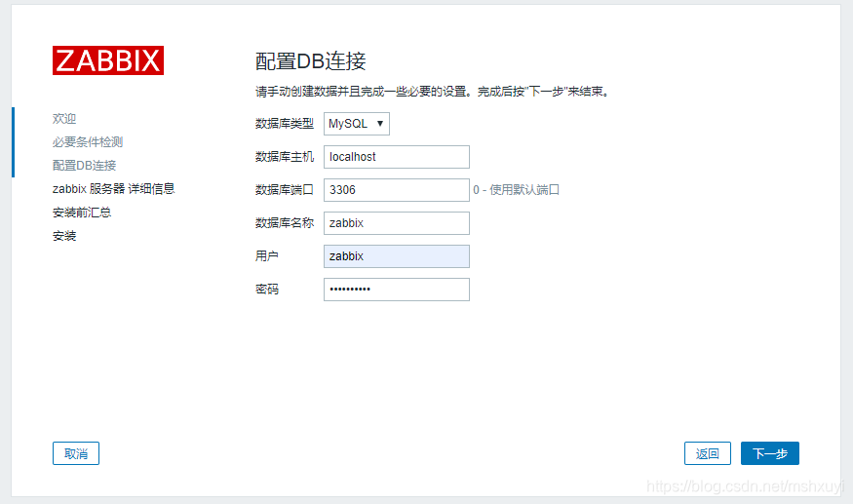The width and height of the screenshot is (853, 504).
Task: Click the 数据库端口 label
Action: [285, 190]
